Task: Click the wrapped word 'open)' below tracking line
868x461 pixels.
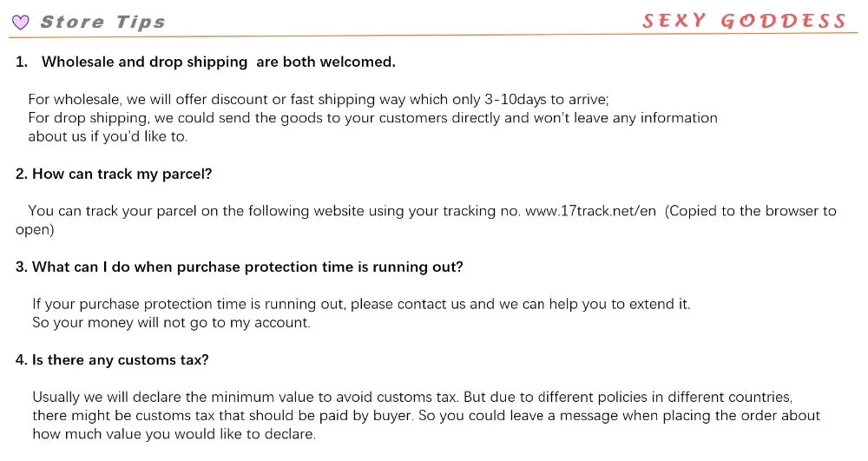Action: [35, 230]
